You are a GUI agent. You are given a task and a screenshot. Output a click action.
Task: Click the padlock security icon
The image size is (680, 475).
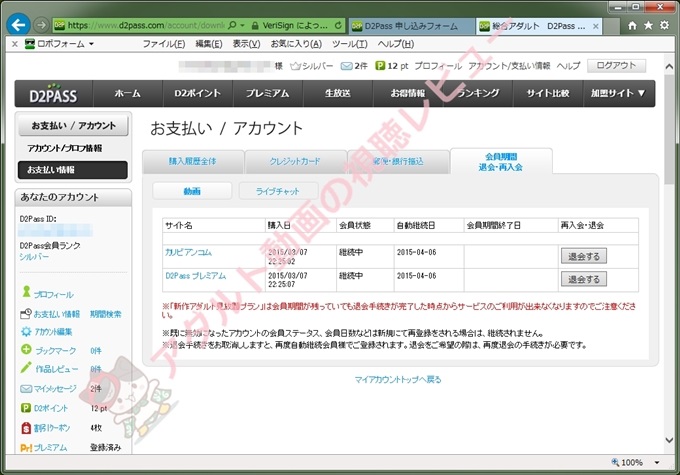(255, 26)
